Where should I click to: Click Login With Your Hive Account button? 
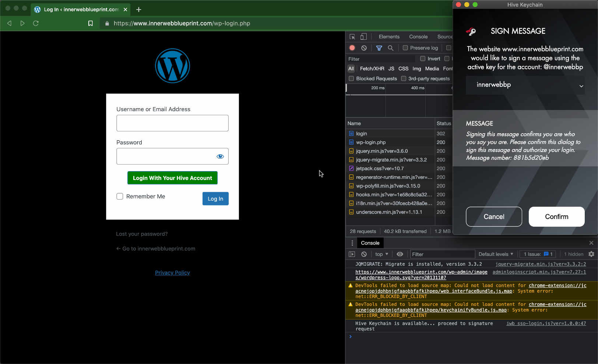[x=172, y=178]
